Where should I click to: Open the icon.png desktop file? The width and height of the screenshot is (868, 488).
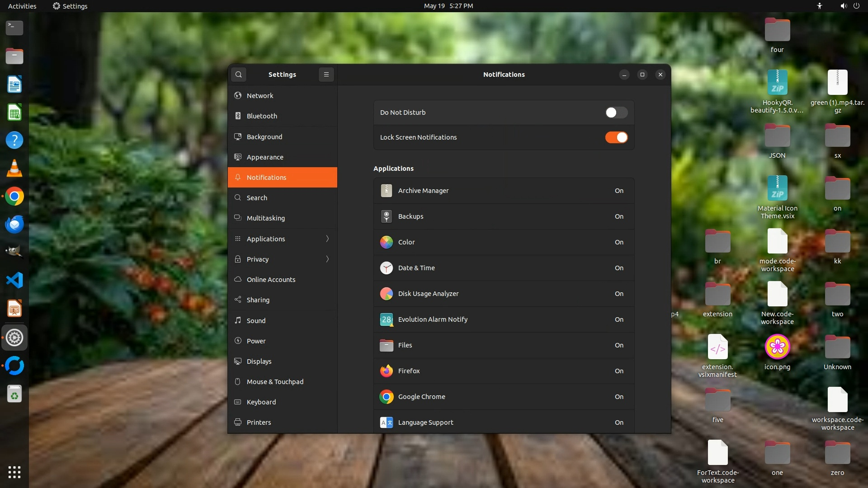pos(777,347)
